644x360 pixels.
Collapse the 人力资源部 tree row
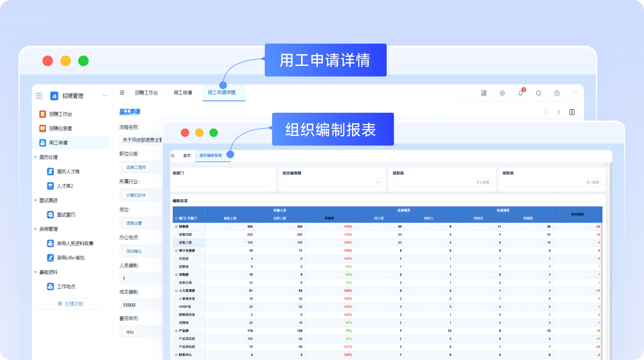coord(176,290)
